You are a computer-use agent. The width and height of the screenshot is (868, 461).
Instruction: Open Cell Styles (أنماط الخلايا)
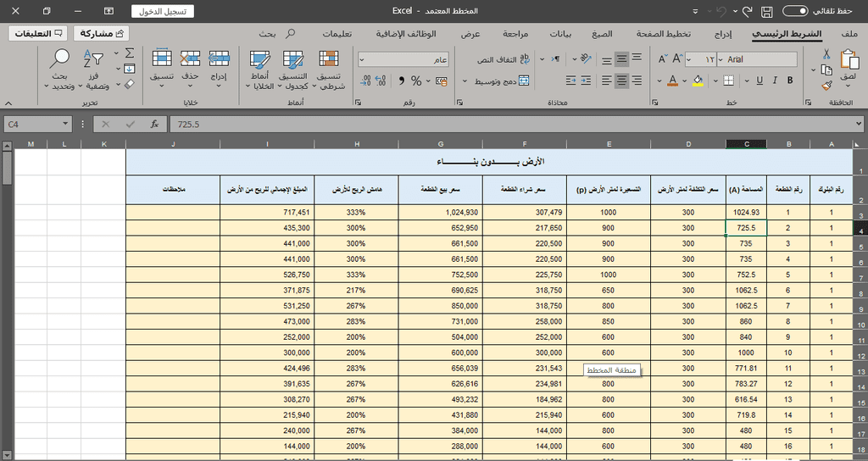pyautogui.click(x=259, y=69)
